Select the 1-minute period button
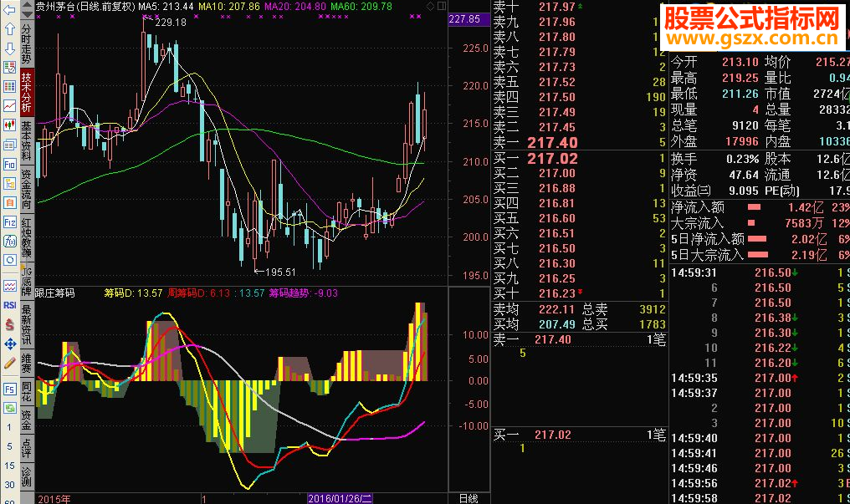 point(9,427)
